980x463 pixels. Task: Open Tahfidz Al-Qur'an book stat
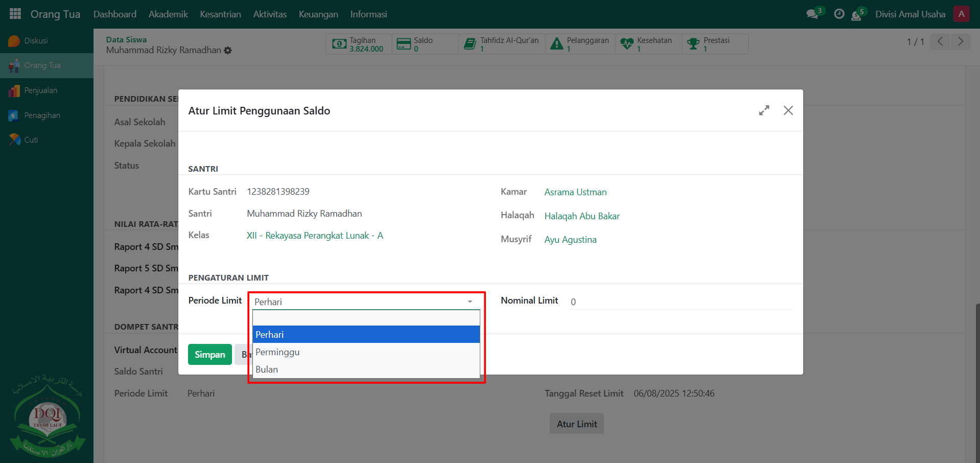pyautogui.click(x=502, y=44)
